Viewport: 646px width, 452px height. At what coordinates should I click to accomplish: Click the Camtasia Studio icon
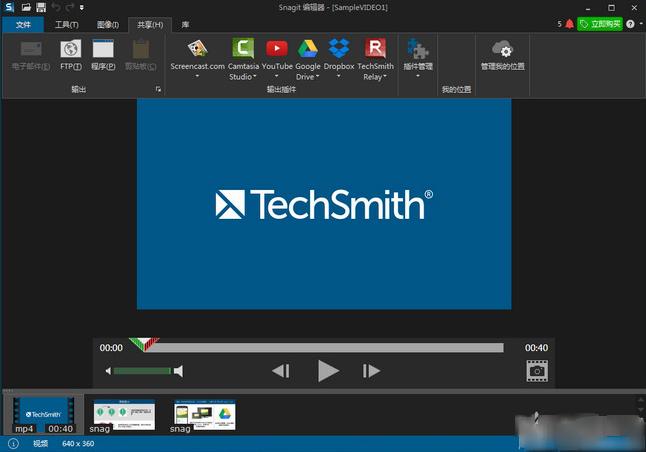click(x=242, y=49)
